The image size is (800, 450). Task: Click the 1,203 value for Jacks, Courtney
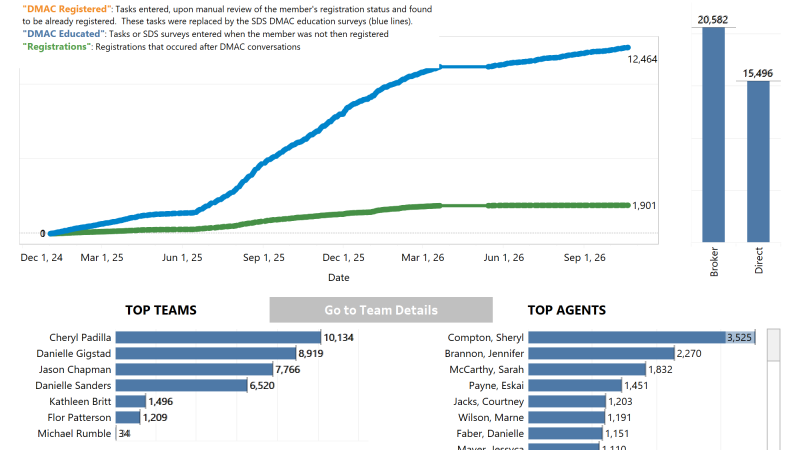coord(620,402)
